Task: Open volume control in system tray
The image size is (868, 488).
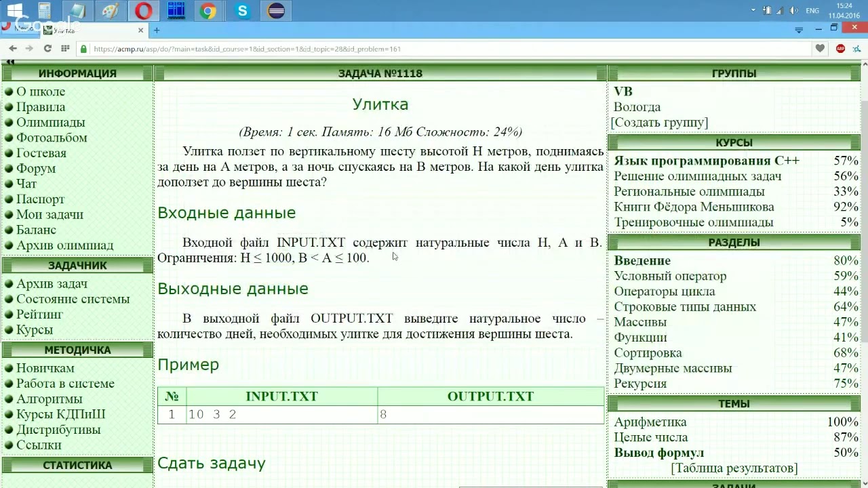Action: coord(794,10)
